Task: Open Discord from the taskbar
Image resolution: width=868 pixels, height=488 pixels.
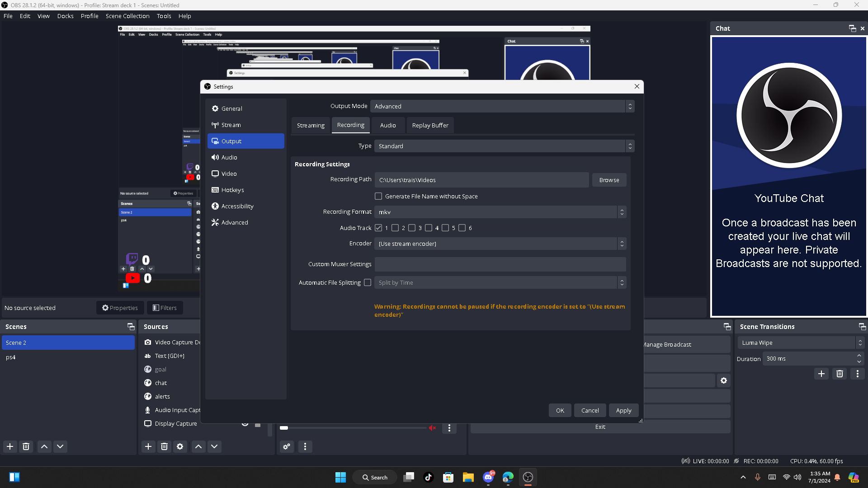Action: coord(488,477)
